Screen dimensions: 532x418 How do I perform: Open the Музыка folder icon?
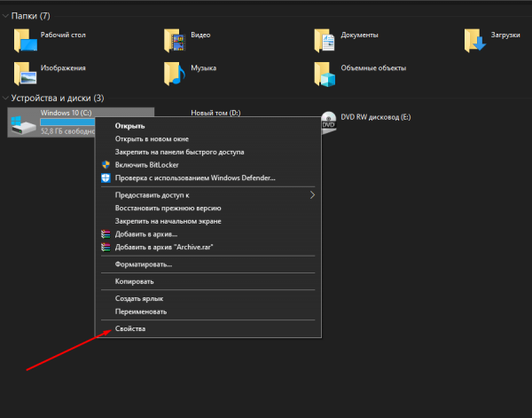(x=175, y=74)
